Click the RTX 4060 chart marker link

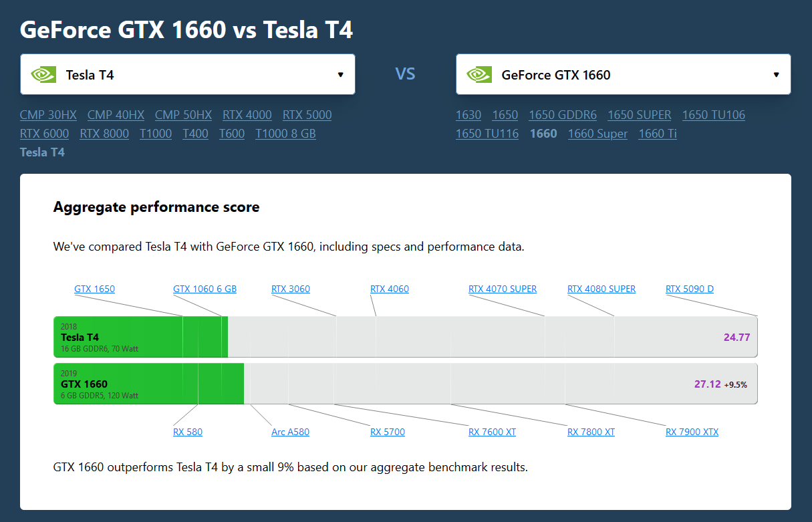(390, 289)
